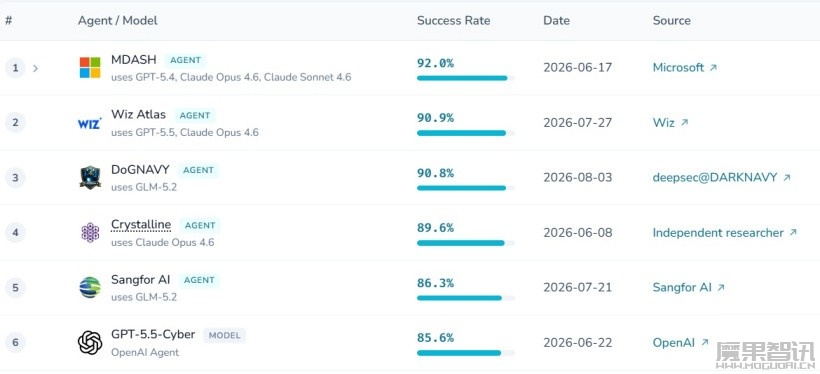Image resolution: width=820 pixels, height=374 pixels.
Task: Click the 'uses GLM-5.2' subtitle under Sangfor AI
Action: [x=144, y=297]
